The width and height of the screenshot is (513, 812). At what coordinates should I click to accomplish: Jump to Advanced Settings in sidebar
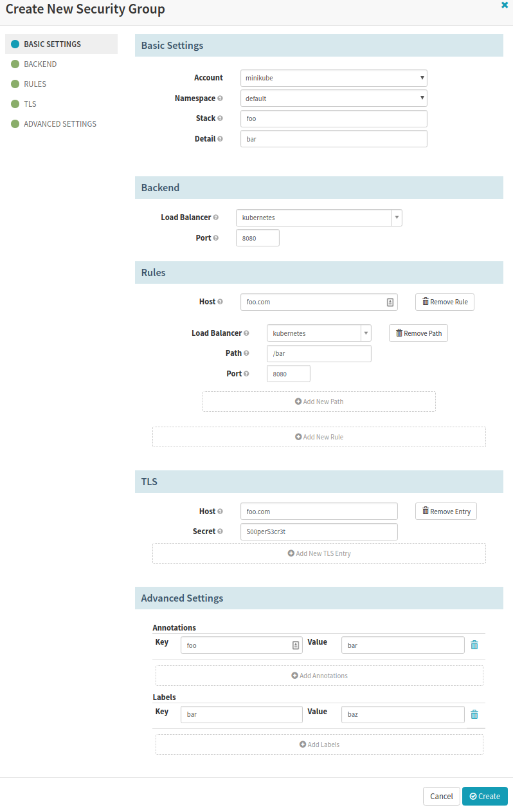coord(60,124)
